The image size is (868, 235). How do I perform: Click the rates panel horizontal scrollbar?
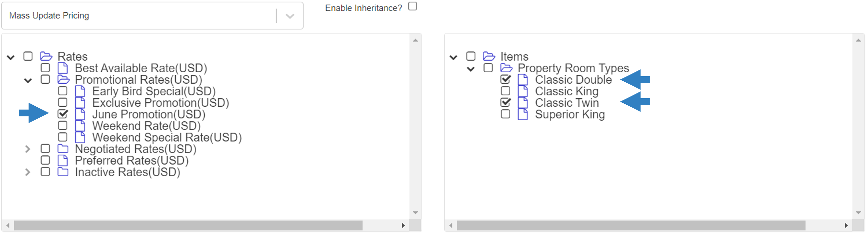click(x=188, y=226)
